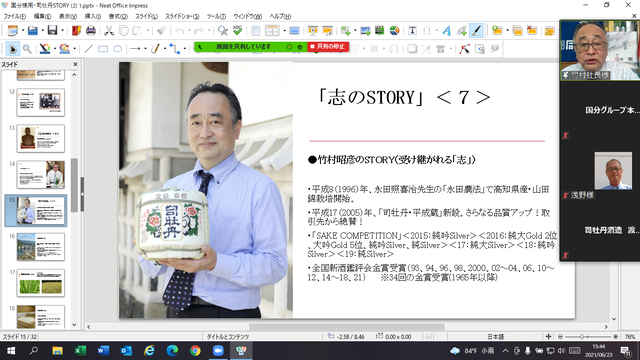Run the ABC spelling check
Viewport: 640px width, 360px height.
pos(237,31)
